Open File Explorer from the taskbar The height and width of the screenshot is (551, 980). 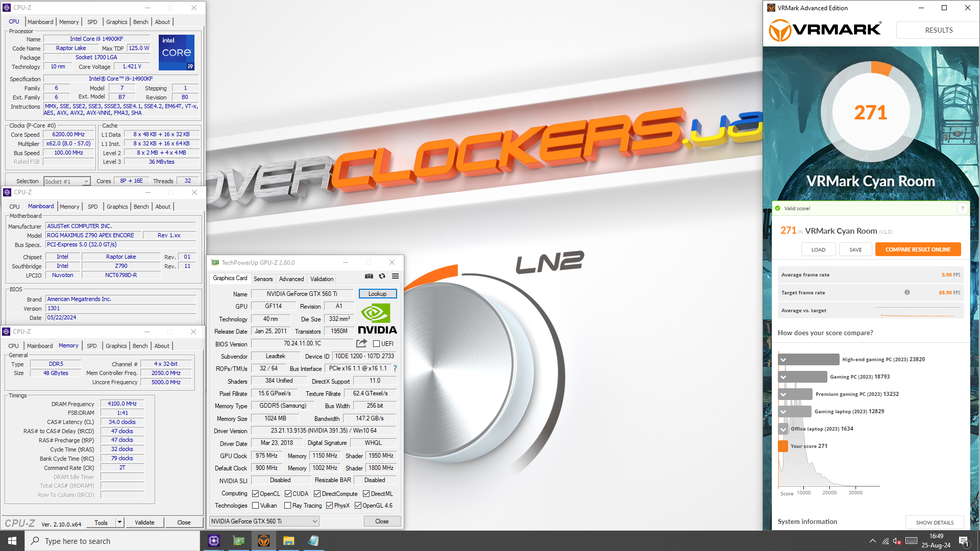[288, 541]
